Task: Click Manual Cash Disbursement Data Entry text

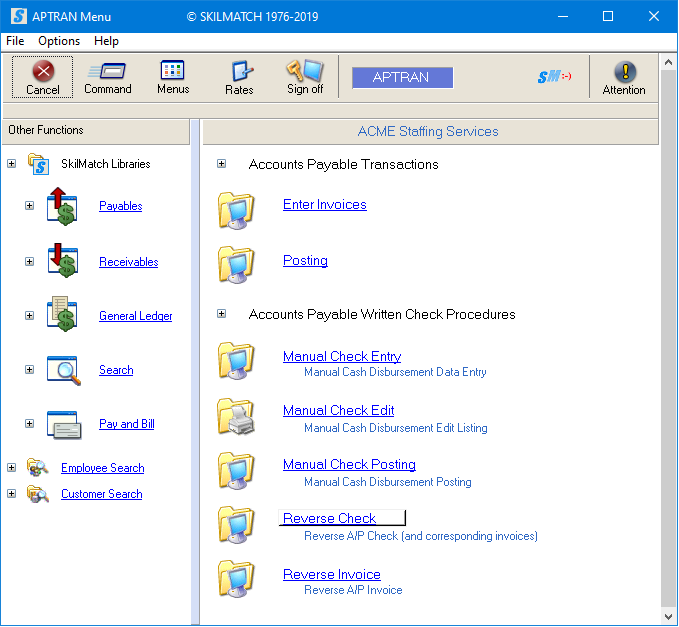Action: point(395,372)
